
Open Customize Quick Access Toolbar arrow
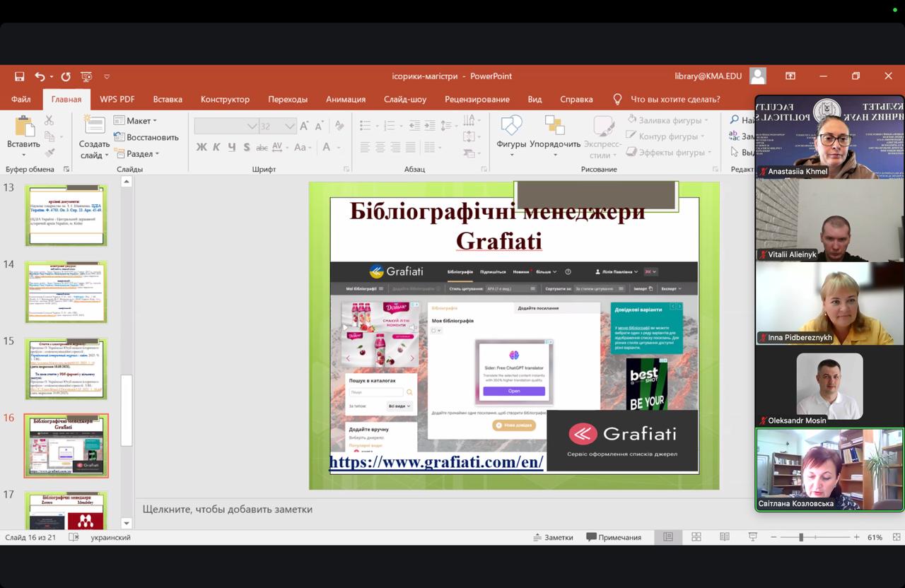[x=107, y=76]
